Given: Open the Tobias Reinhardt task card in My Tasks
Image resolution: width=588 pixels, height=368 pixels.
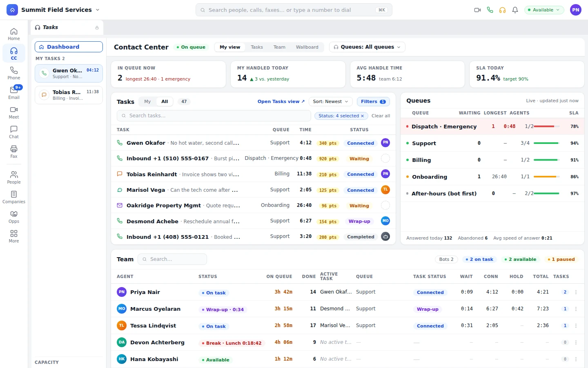Looking at the screenshot, I should coord(69,95).
